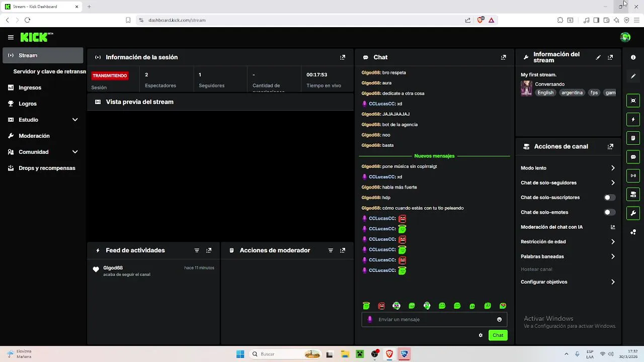Pick heart-eyes emote from quick emote bar
Viewport: 644px width, 362px height.
coord(503,306)
